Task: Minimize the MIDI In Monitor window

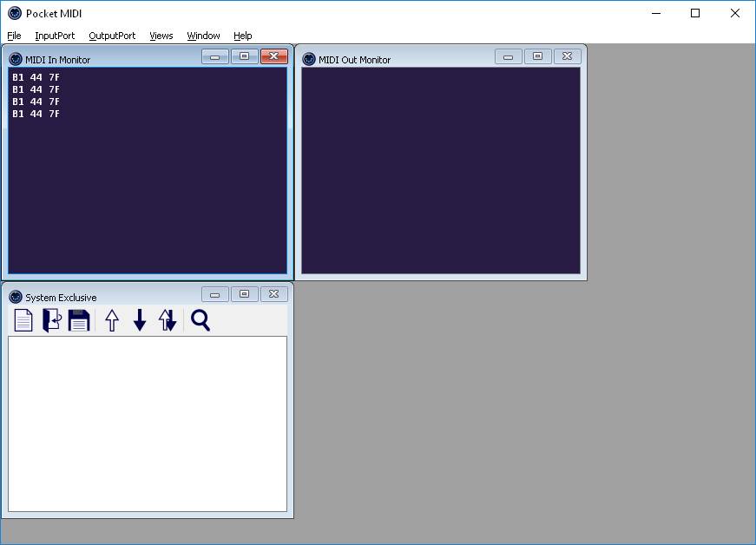Action: click(x=215, y=56)
